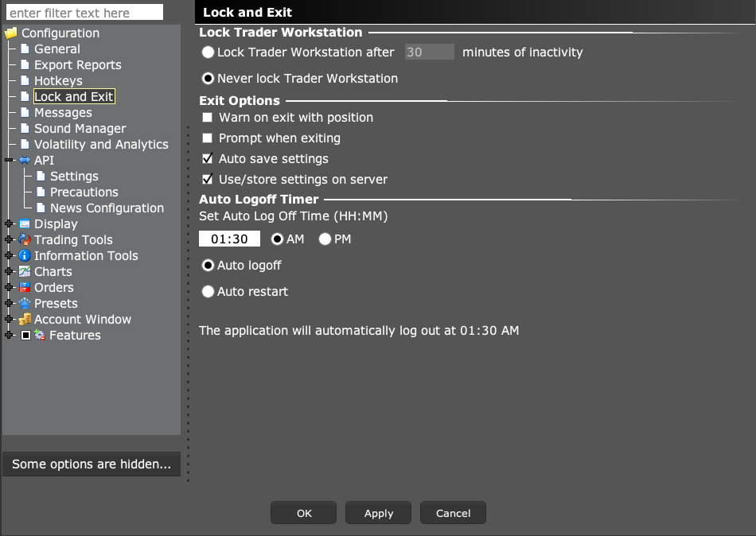Viewport: 756px width, 536px height.
Task: Click the Presets icon
Action: tap(25, 303)
